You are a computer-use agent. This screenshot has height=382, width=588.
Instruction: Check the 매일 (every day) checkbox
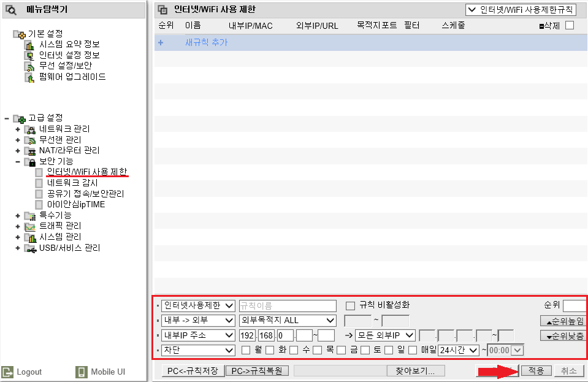click(x=413, y=350)
